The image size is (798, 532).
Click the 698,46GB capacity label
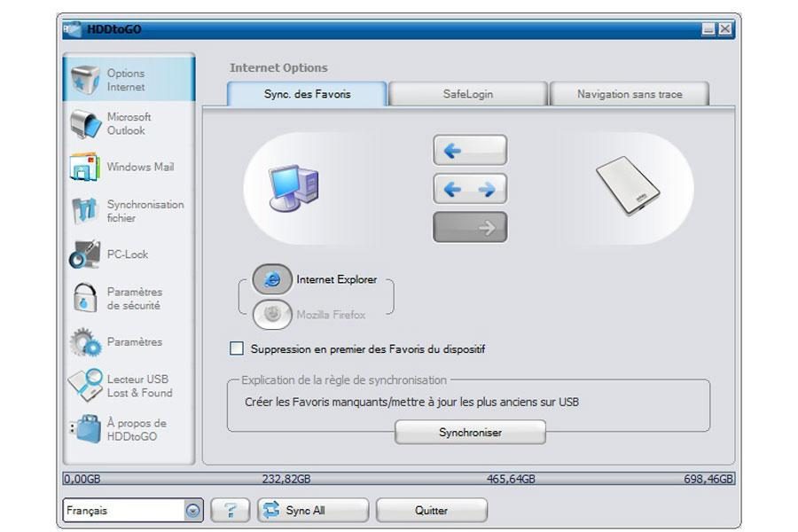click(x=708, y=479)
